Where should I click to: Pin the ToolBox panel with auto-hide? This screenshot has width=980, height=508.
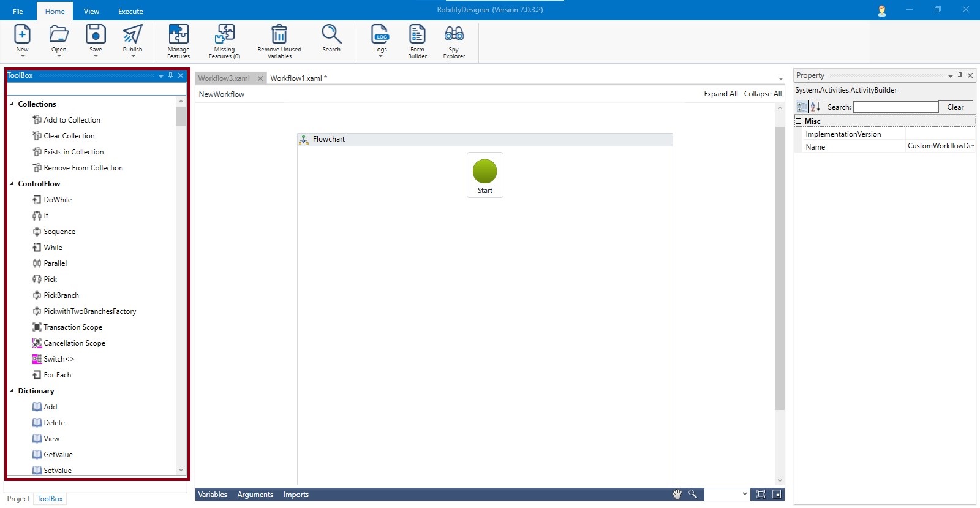point(170,75)
